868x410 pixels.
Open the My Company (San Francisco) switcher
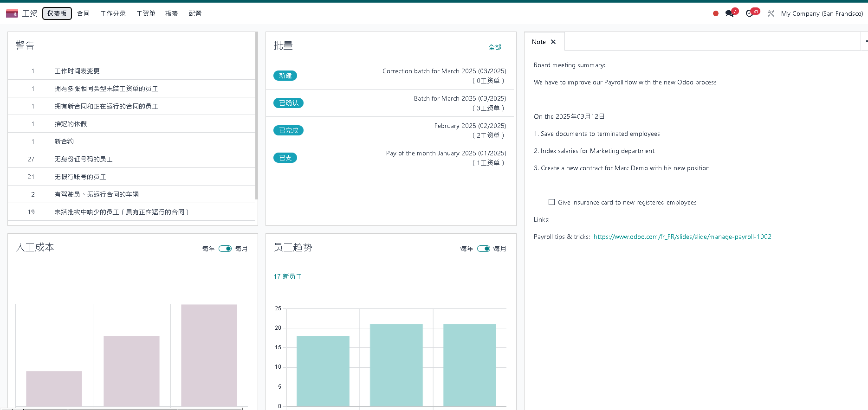(x=822, y=13)
